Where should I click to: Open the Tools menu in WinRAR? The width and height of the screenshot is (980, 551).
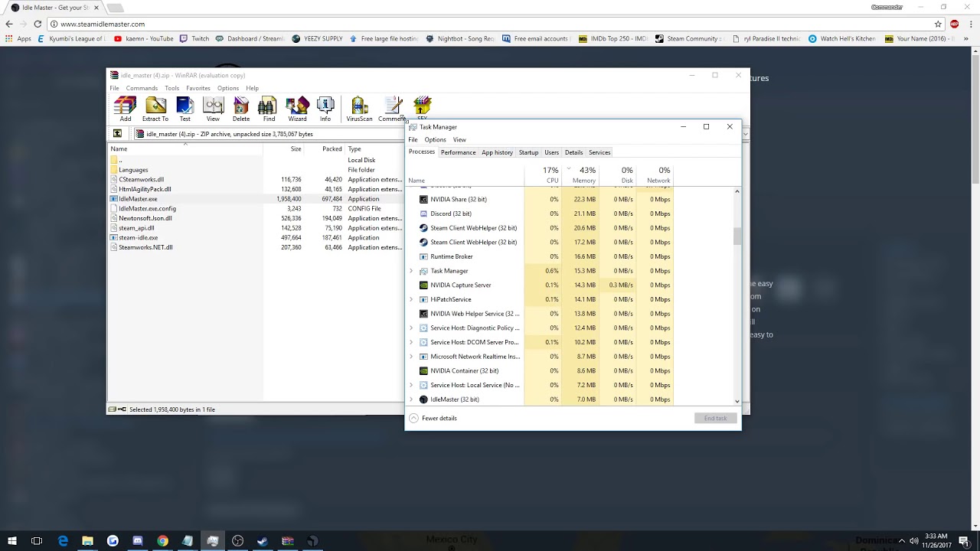click(x=171, y=88)
